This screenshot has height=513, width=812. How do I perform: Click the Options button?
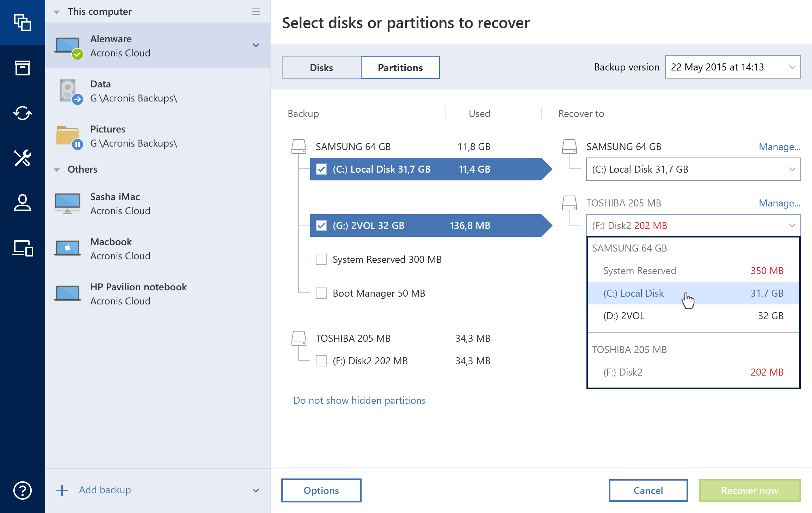[x=321, y=490]
